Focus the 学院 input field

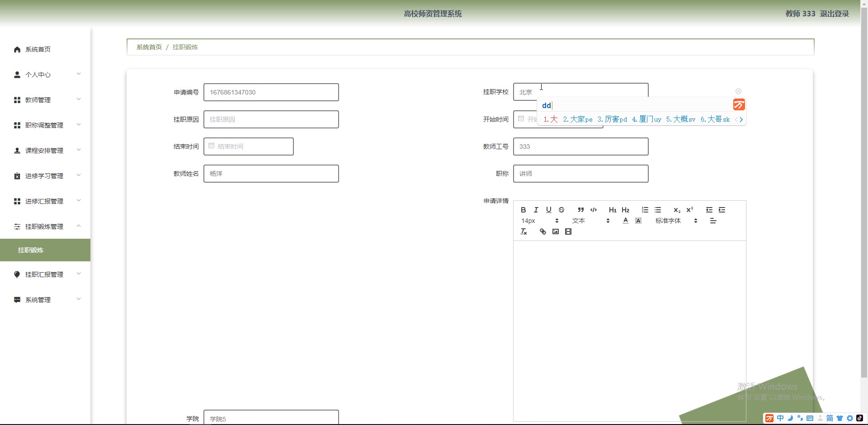tap(271, 418)
